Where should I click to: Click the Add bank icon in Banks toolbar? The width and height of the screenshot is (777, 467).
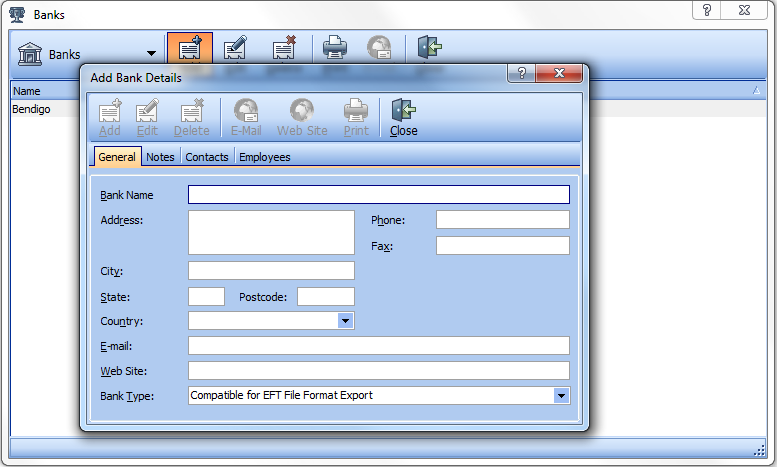[190, 49]
